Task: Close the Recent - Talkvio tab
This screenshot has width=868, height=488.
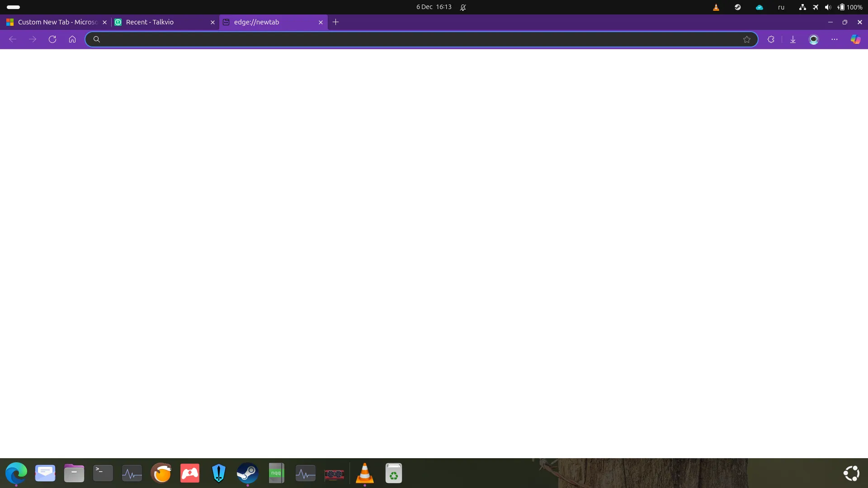Action: click(212, 22)
